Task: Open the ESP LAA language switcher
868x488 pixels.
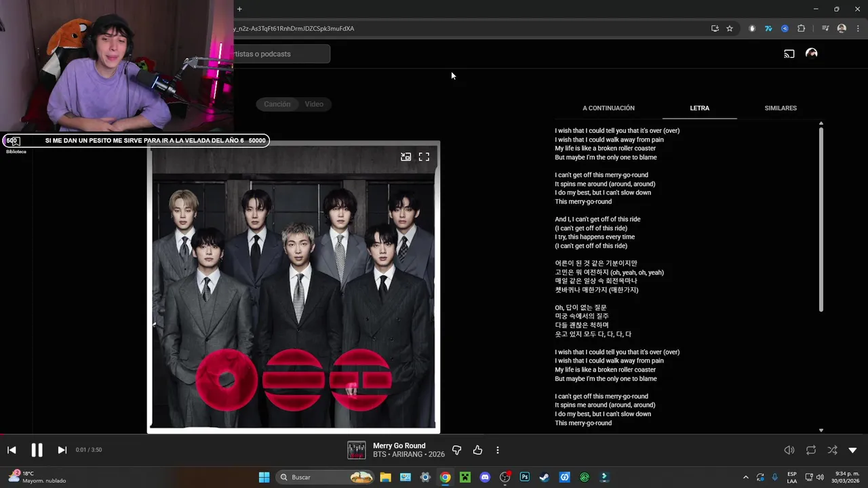Action: pyautogui.click(x=792, y=477)
